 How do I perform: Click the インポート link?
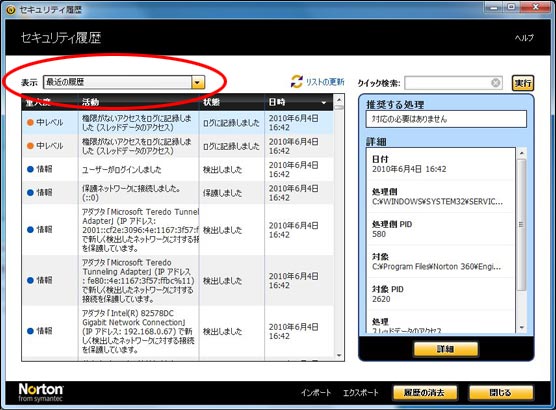(x=316, y=393)
